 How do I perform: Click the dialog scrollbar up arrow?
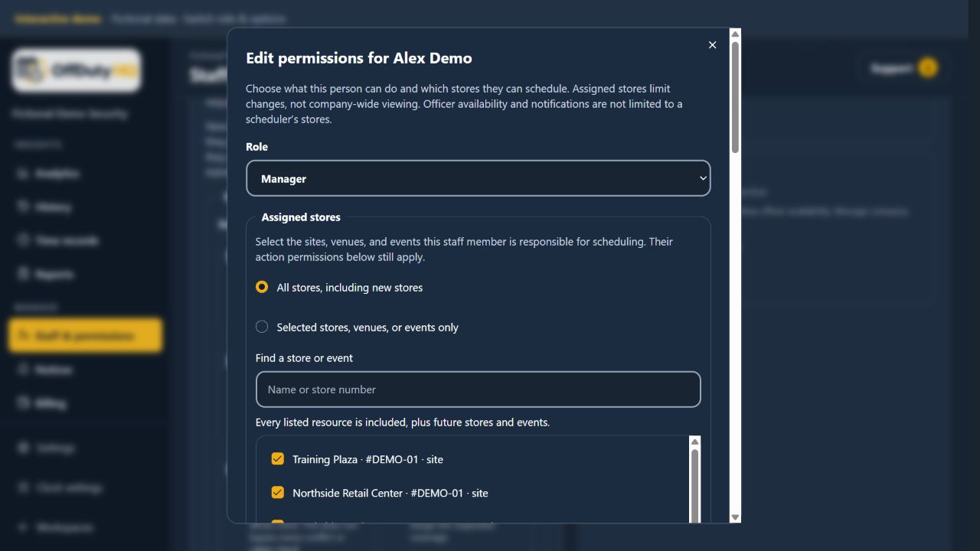click(x=735, y=34)
